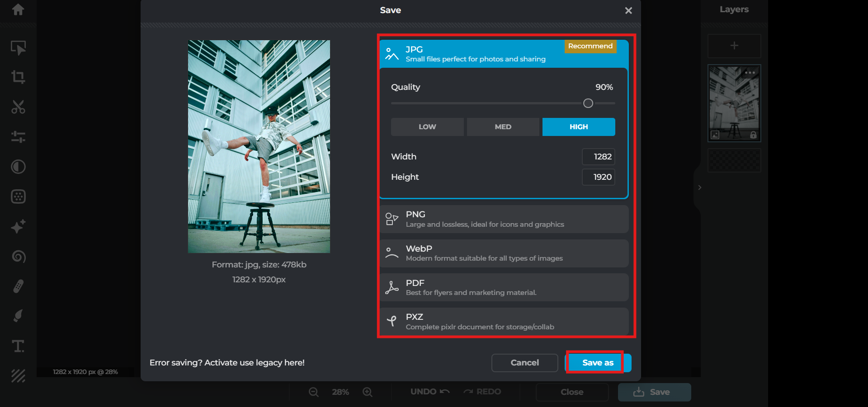Expand the WebP format option
Image resolution: width=868 pixels, height=407 pixels.
tap(504, 253)
